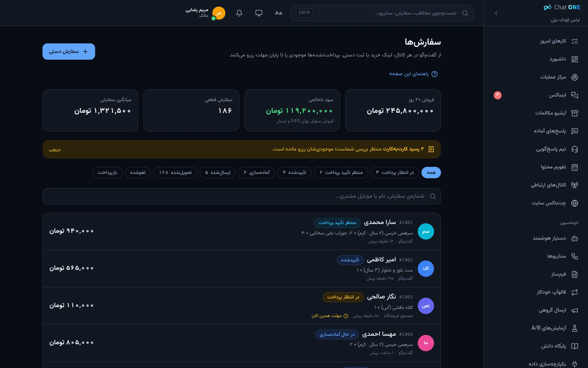Click the global search field
588x368 pixels.
[382, 13]
